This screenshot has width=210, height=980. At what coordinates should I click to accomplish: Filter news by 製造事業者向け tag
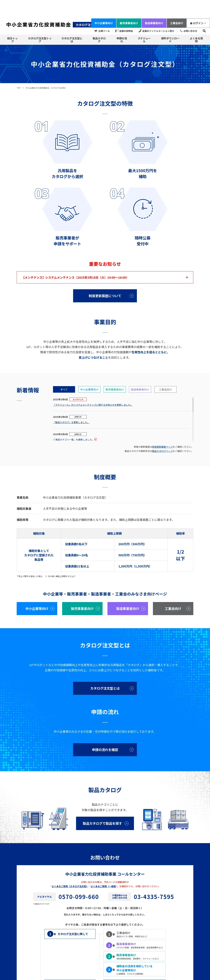[x=140, y=389]
